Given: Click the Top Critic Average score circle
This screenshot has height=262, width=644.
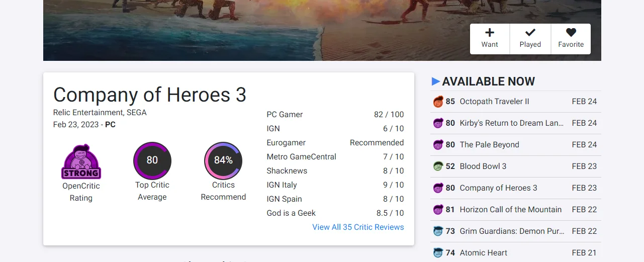Looking at the screenshot, I should (x=152, y=160).
